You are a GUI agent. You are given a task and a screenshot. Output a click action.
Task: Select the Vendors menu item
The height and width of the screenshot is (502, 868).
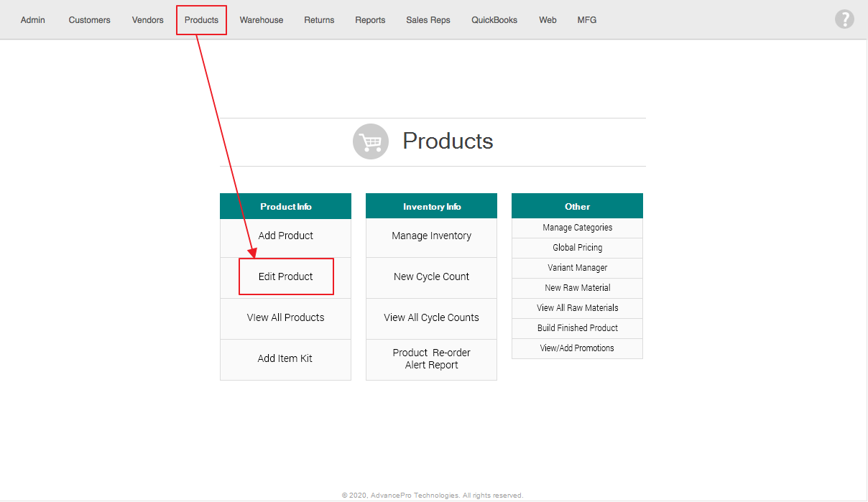(148, 20)
